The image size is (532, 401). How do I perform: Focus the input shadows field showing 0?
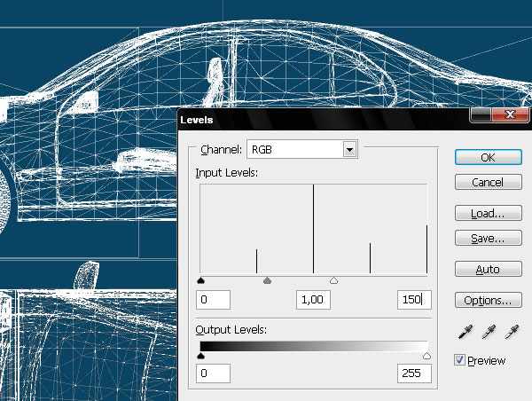[214, 300]
